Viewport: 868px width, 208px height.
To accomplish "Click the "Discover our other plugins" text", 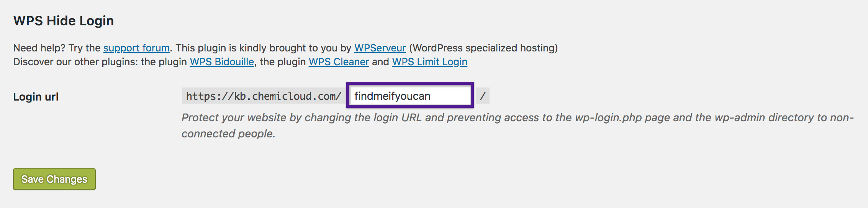I will pyautogui.click(x=75, y=62).
